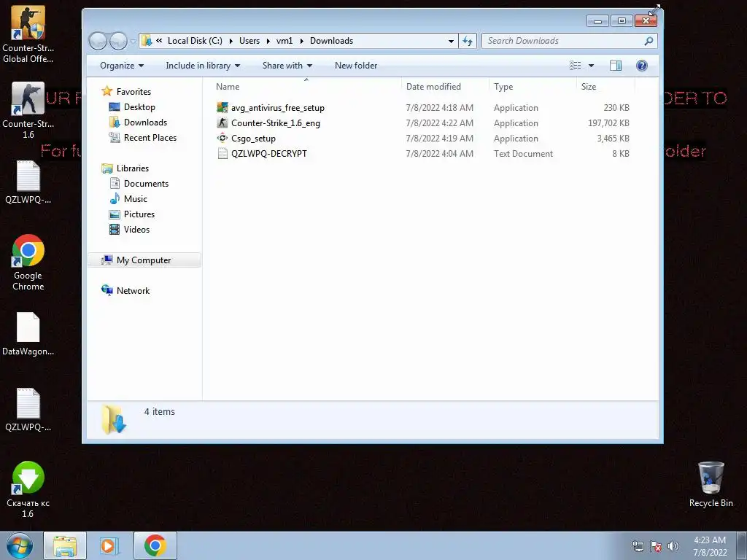Open Windows Explorer from the taskbar
The height and width of the screenshot is (560, 747).
tap(65, 545)
